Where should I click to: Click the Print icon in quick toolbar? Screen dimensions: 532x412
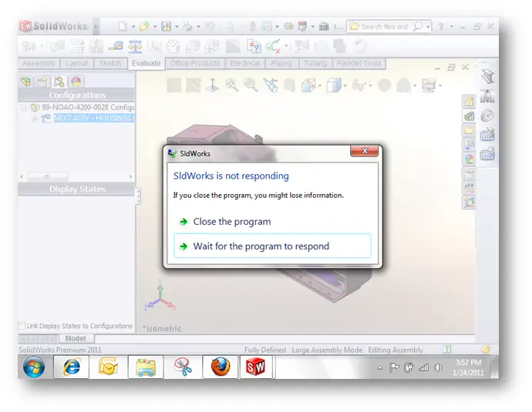(187, 26)
